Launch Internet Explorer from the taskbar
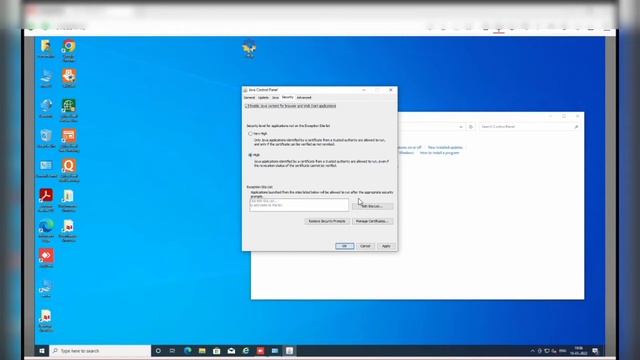 pyautogui.click(x=246, y=351)
